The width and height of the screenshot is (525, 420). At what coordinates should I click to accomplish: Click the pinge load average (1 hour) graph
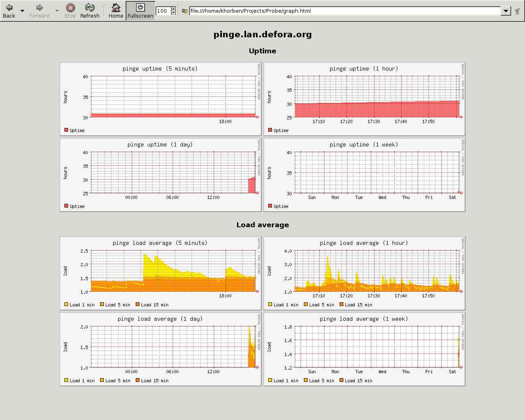[364, 273]
